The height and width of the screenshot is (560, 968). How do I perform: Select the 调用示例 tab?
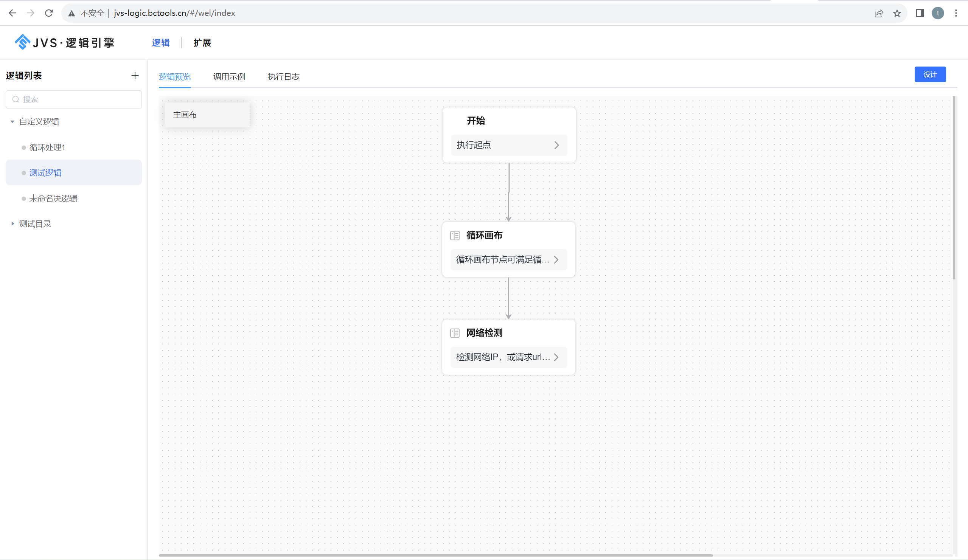(229, 76)
